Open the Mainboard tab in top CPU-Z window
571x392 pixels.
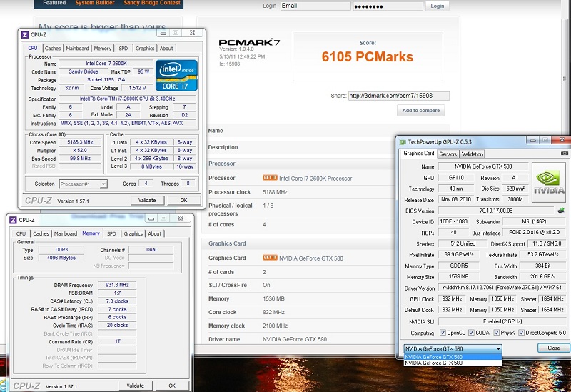click(x=77, y=48)
